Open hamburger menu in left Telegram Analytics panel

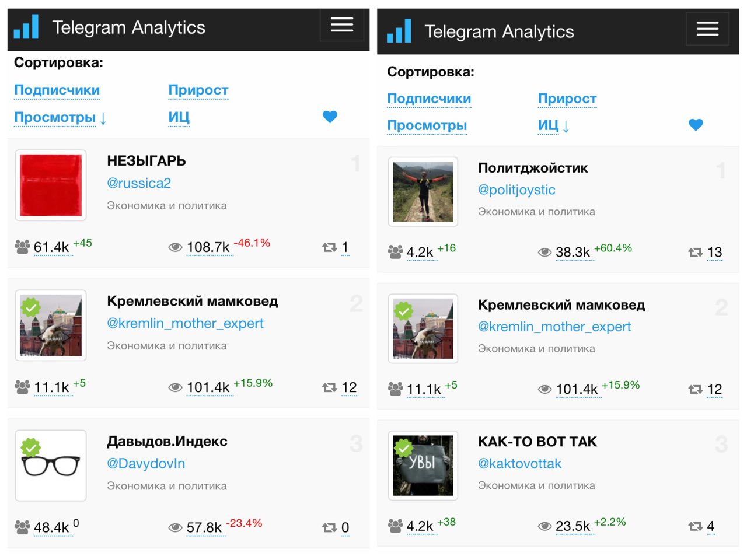342,25
